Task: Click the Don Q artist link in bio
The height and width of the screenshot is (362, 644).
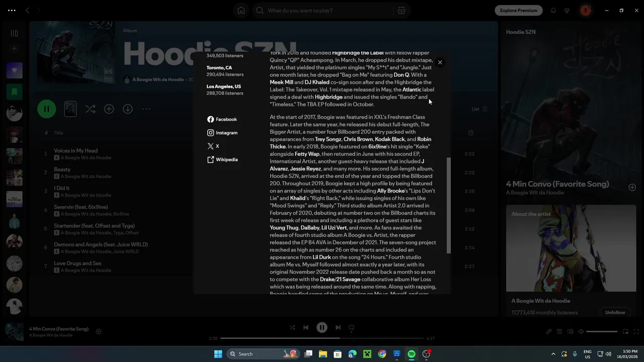Action: click(x=402, y=75)
